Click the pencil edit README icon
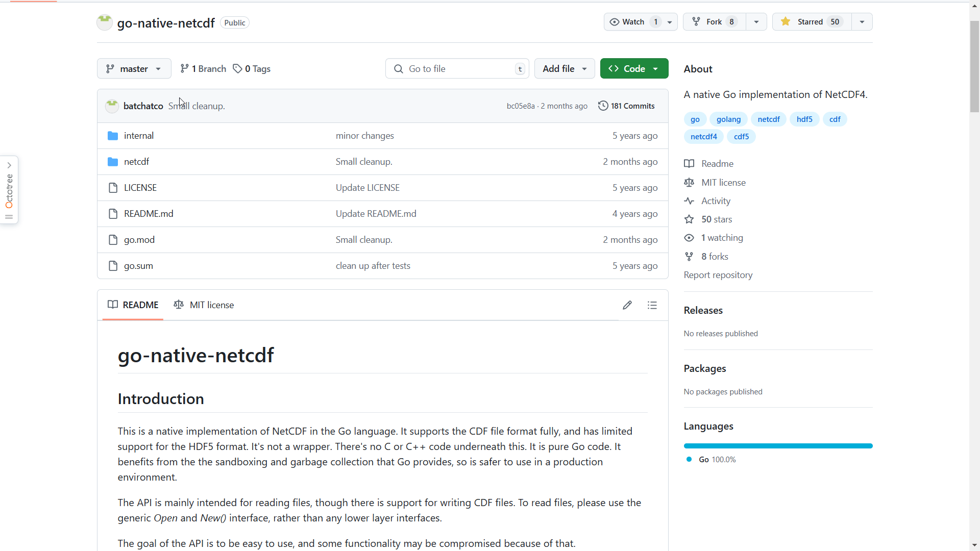 (x=627, y=305)
